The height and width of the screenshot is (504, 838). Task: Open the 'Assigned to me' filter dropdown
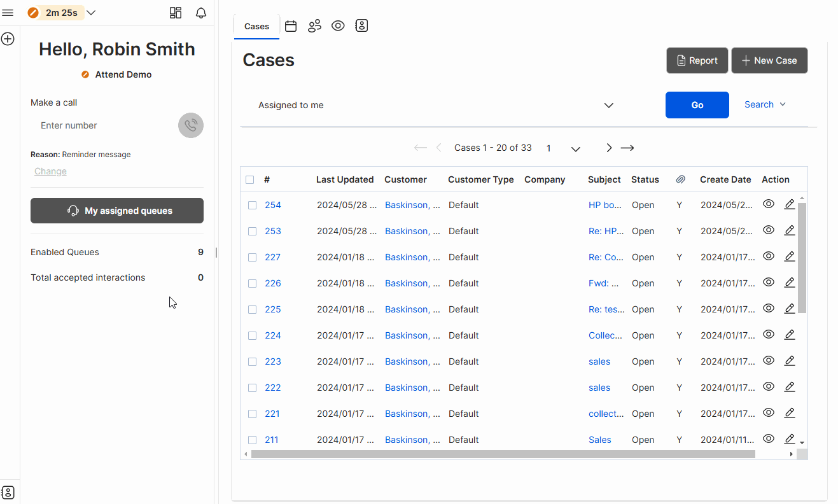click(435, 105)
